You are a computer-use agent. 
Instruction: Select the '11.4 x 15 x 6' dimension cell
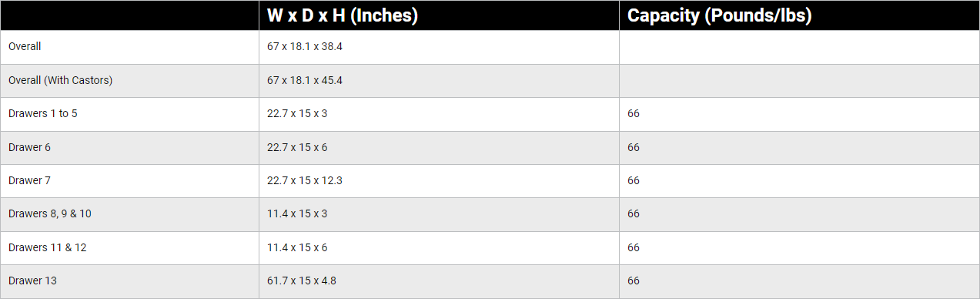[x=439, y=247]
